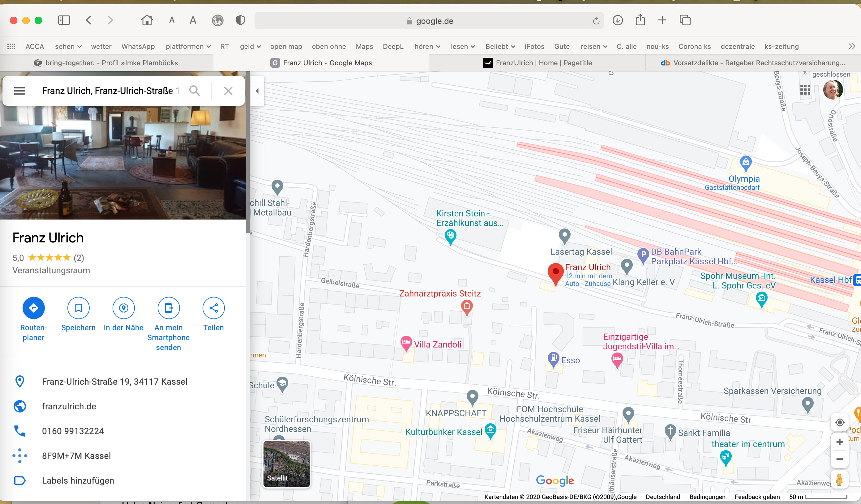This screenshot has width=861, height=504.
Task: Open the Google Maps hamburger menu
Action: tap(19, 91)
